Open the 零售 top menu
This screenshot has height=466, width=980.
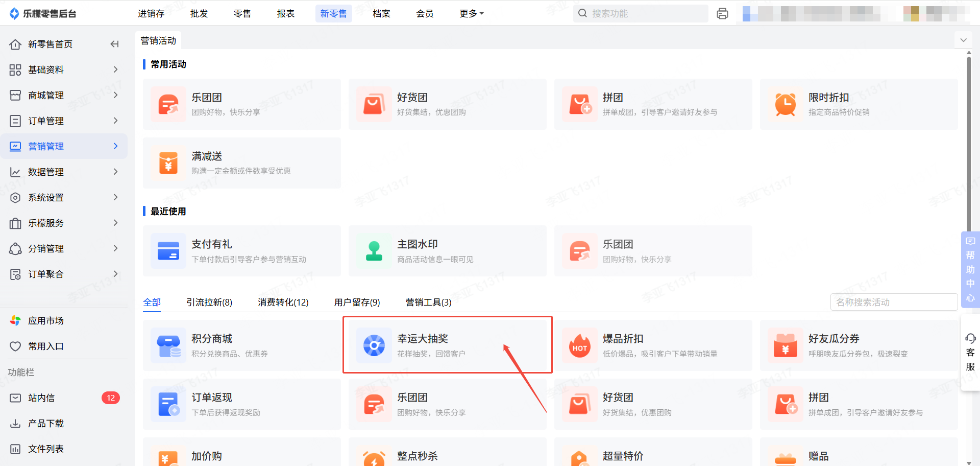pos(242,14)
